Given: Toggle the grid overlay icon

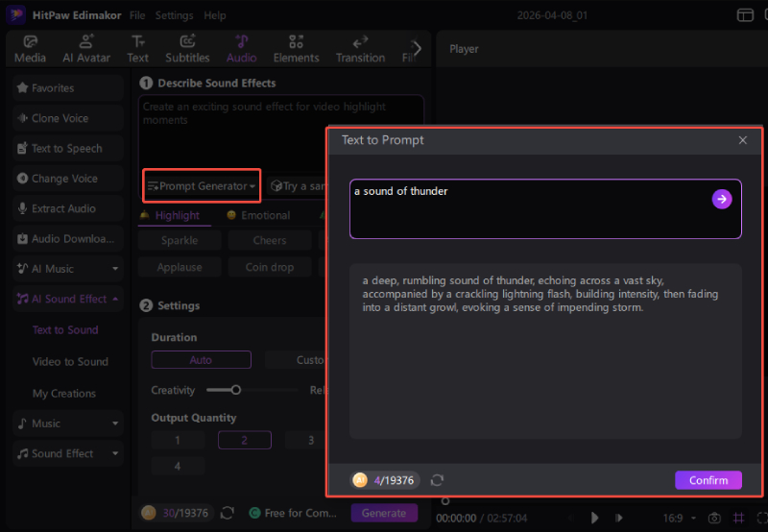Looking at the screenshot, I should pyautogui.click(x=738, y=518).
